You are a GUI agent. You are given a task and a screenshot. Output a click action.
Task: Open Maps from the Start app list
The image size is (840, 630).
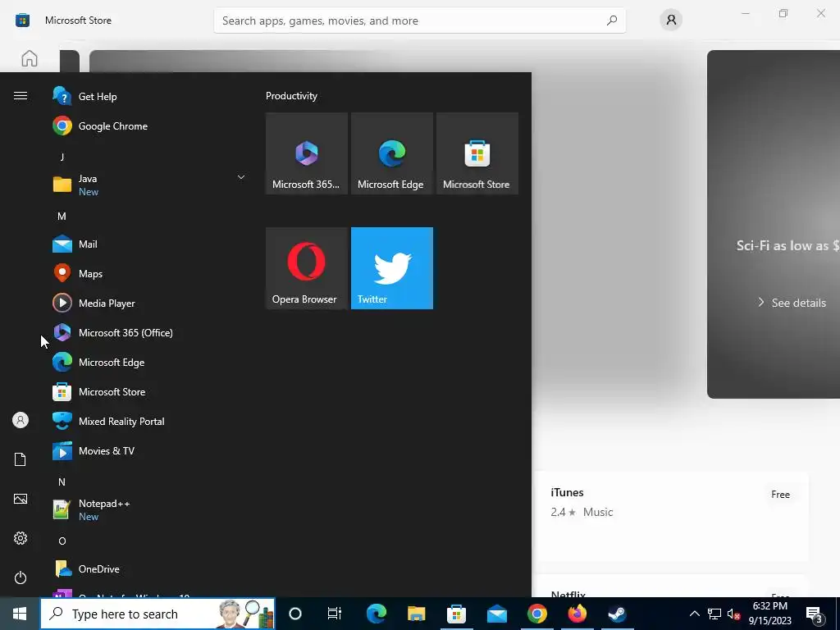click(x=149, y=274)
